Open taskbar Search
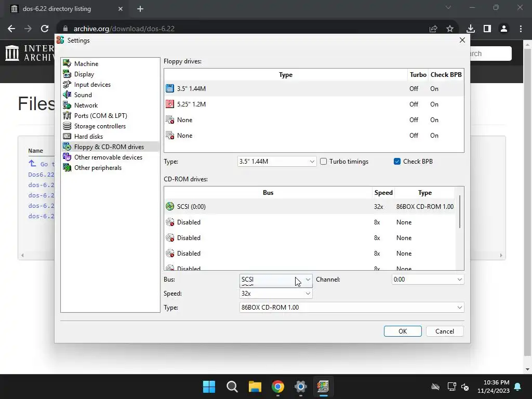 point(232,387)
